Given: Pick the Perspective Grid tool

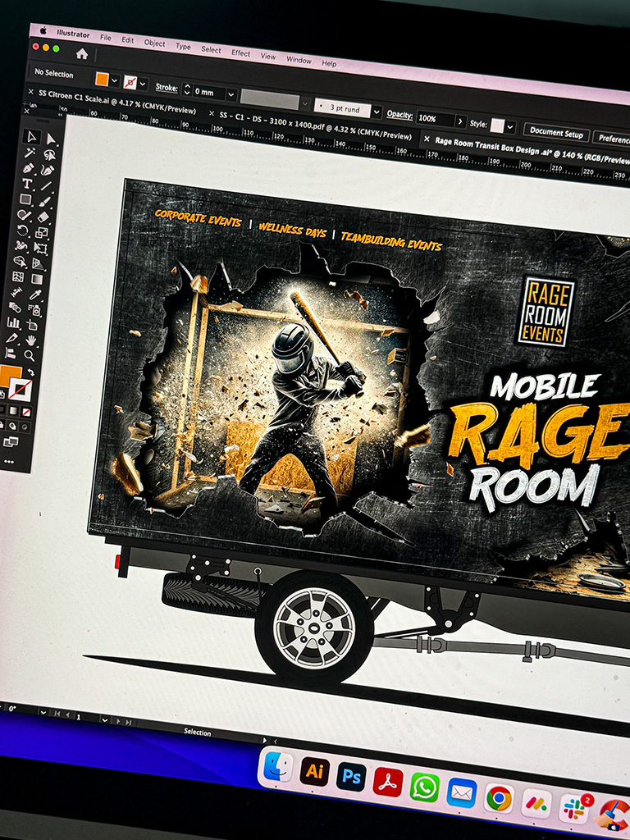Looking at the screenshot, I should coord(38,263).
